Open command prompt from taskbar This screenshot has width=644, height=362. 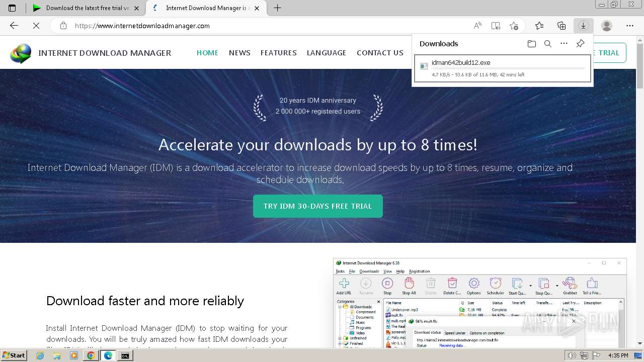(125, 355)
